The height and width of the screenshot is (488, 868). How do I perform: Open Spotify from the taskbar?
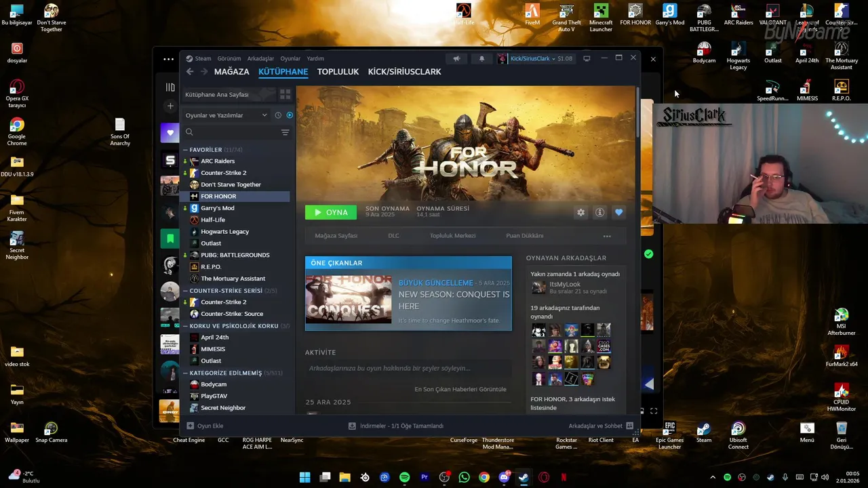[404, 477]
